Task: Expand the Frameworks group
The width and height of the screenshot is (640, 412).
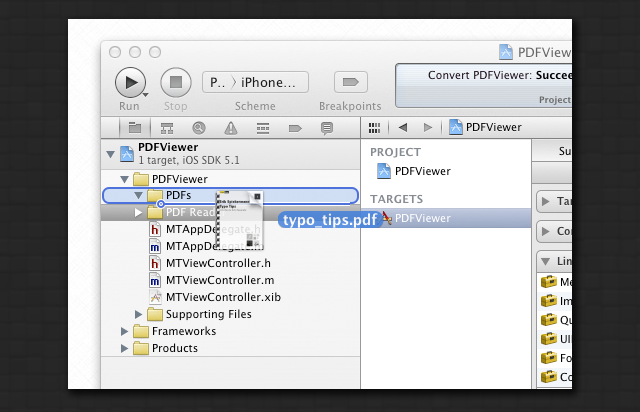Action: 124,331
